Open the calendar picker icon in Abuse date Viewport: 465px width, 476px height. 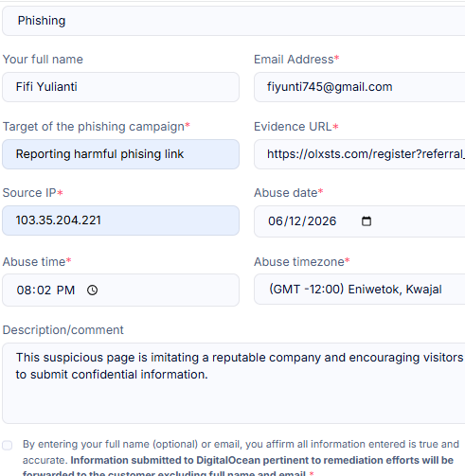pyautogui.click(x=367, y=221)
